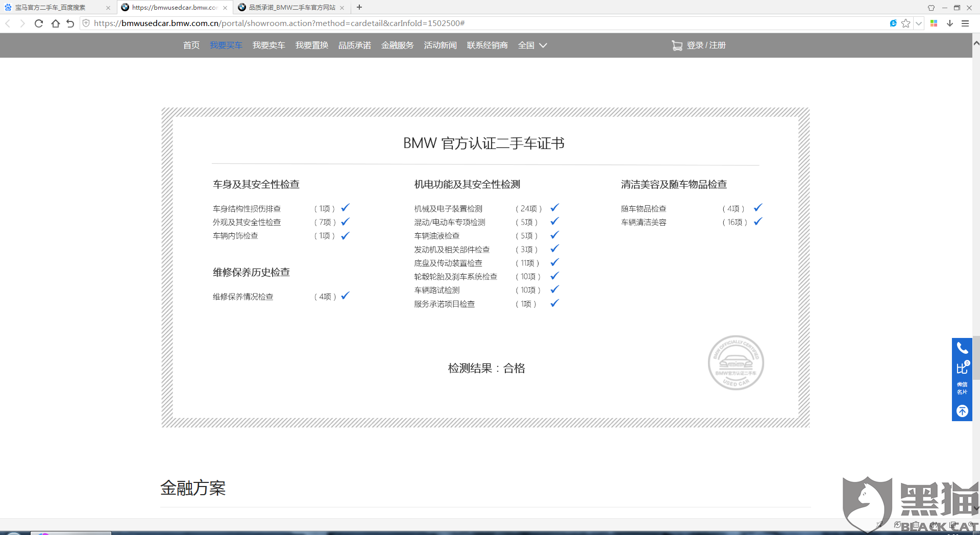Click the 'BMW 官方认证二手车证书' title
The image size is (980, 535).
point(484,143)
